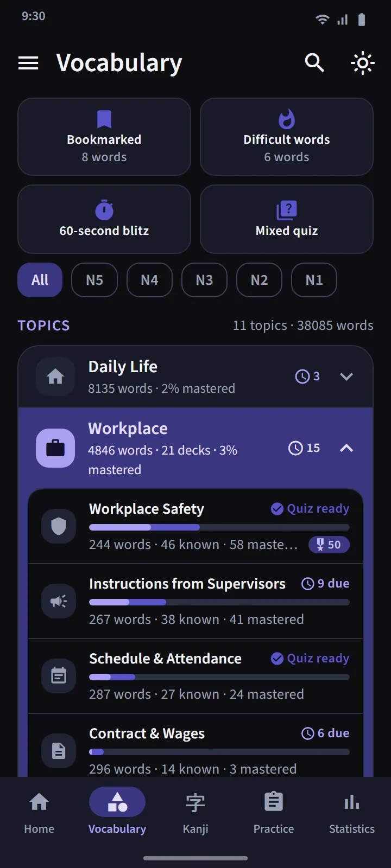Open the Workplace Safety deck
Screen dimensions: 391x868
coord(195,527)
